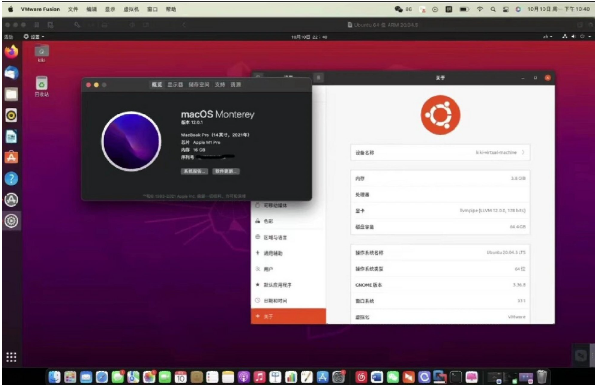Image resolution: width=596 pixels, height=387 pixels.
Task: Open the 设备名称 row in Settings
Action: [440, 152]
